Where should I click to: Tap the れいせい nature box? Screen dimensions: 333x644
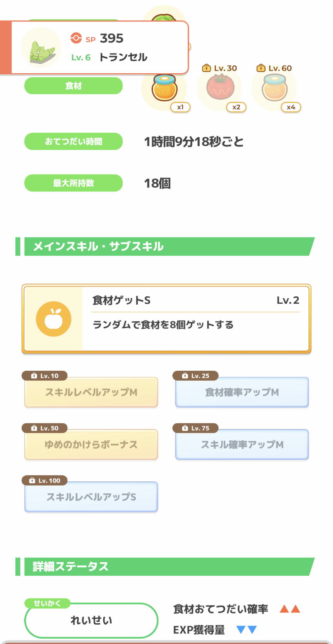tap(91, 620)
